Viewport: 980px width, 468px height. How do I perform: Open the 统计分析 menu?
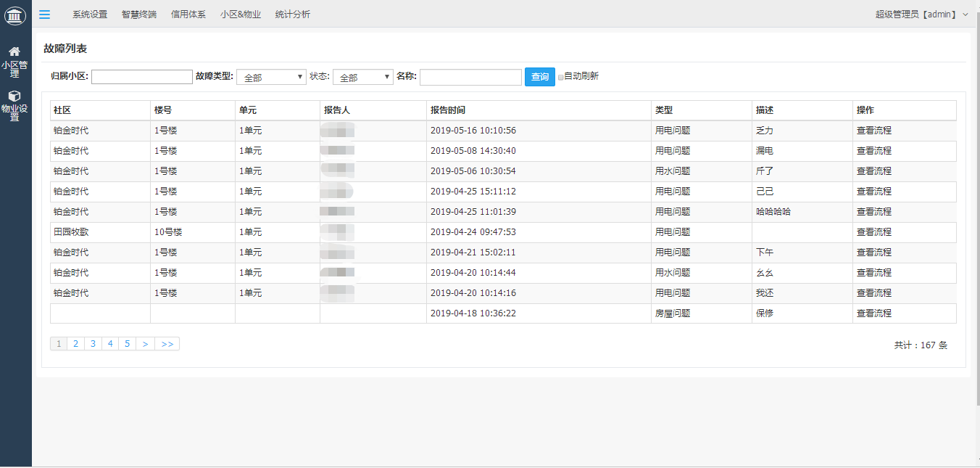[293, 15]
